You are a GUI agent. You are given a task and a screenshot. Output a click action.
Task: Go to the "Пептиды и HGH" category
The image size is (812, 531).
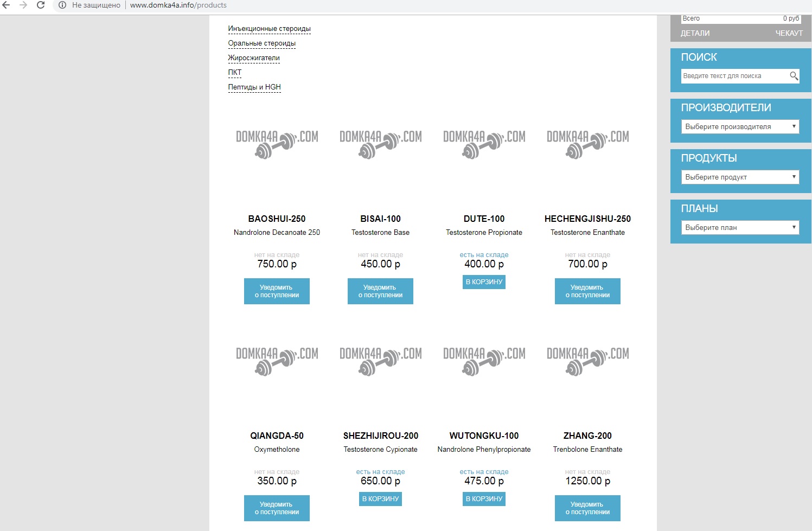pos(254,87)
